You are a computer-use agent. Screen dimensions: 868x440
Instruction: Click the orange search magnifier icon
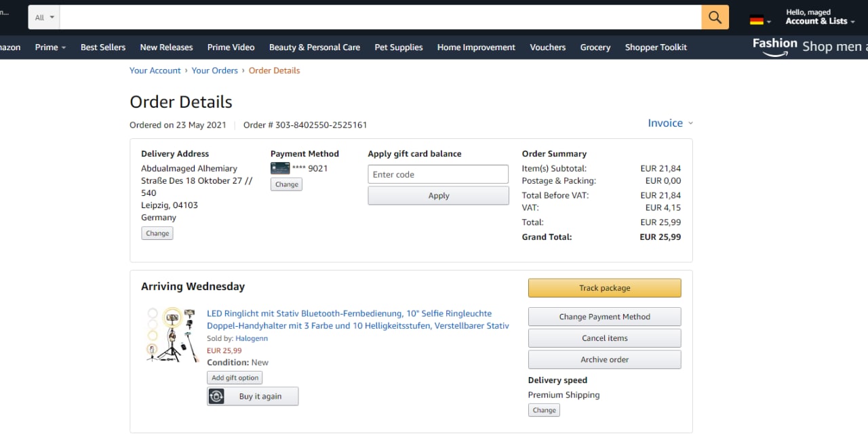pyautogui.click(x=715, y=17)
